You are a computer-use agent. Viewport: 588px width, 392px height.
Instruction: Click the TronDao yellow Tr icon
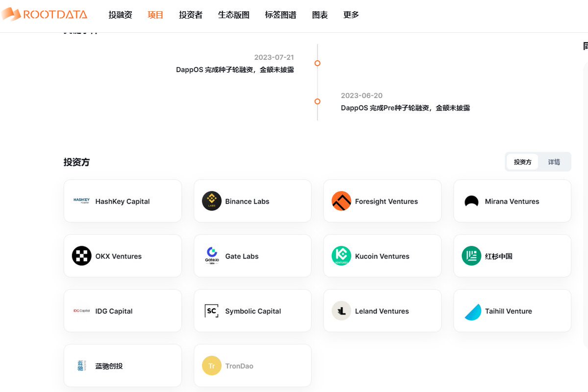(x=212, y=366)
